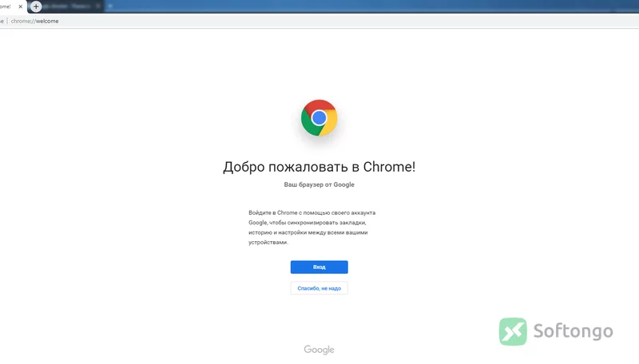The height and width of the screenshot is (364, 639).
Task: Select the heading Добро пожаловать в Chrome!
Action: pyautogui.click(x=319, y=167)
